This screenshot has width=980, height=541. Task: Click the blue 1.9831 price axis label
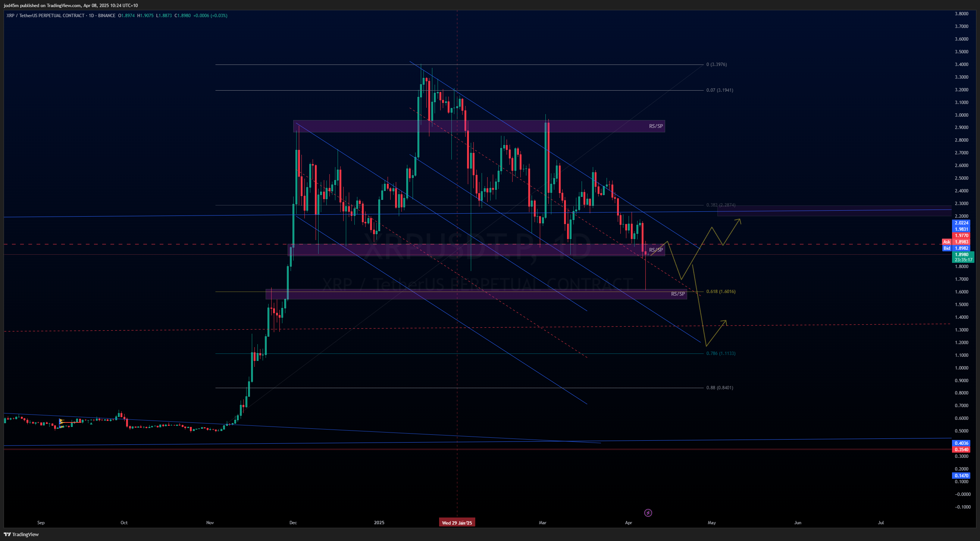tap(961, 229)
